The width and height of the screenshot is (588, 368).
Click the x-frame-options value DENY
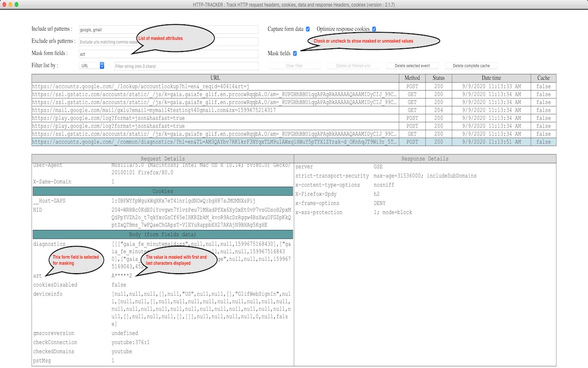[379, 203]
